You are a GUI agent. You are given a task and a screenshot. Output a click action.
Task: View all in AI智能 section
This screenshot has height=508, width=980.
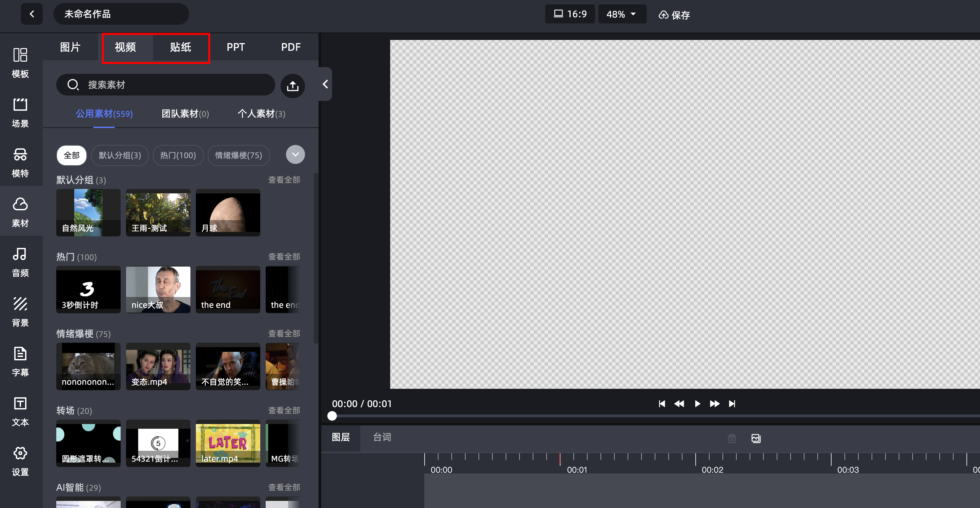[284, 487]
